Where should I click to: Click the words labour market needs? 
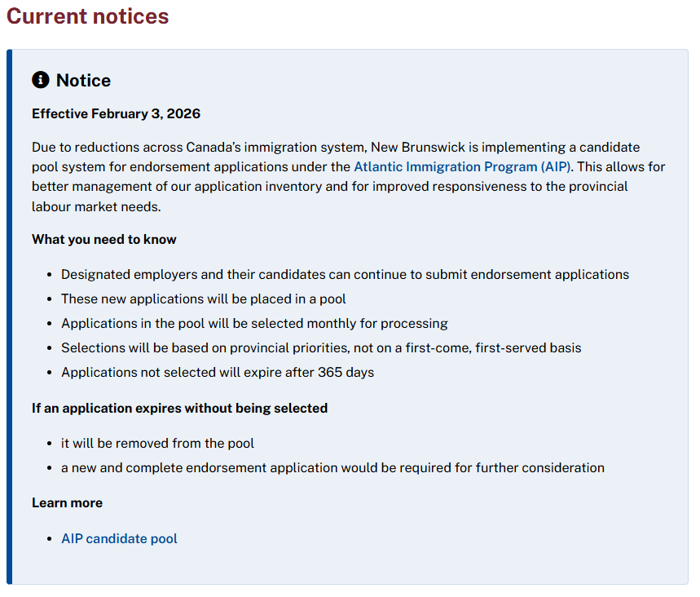(x=96, y=207)
